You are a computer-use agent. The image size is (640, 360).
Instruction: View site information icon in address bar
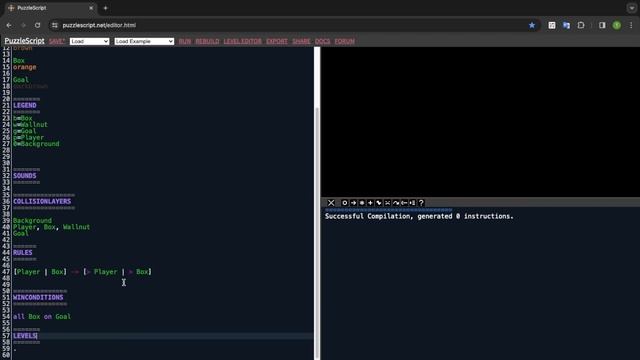pos(55,25)
